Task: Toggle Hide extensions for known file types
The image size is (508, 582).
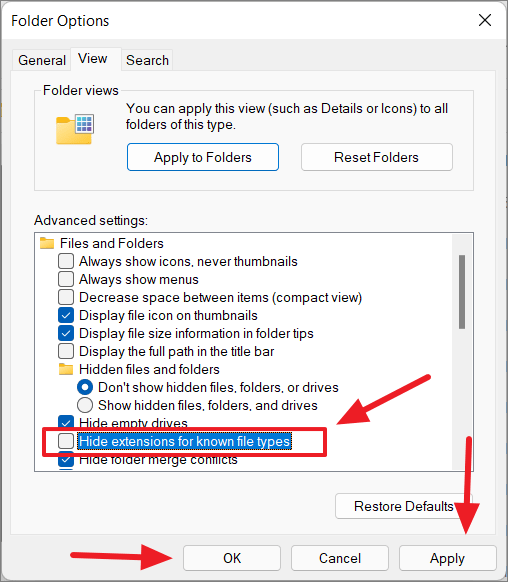Action: coord(66,441)
